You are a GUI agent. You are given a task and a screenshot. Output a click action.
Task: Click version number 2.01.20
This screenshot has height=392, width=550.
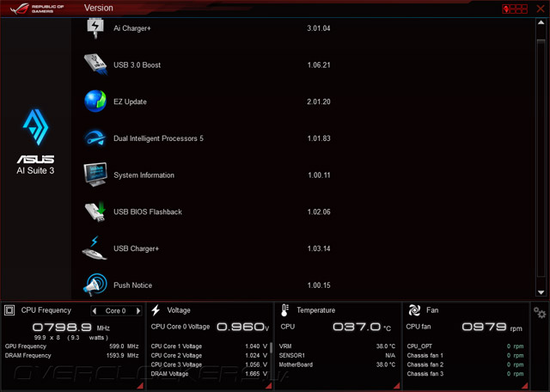[319, 101]
